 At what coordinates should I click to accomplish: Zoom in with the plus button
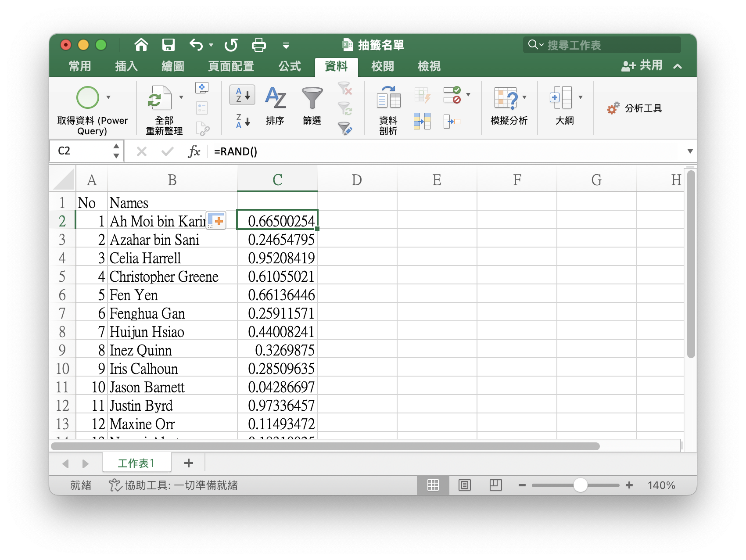[629, 485]
